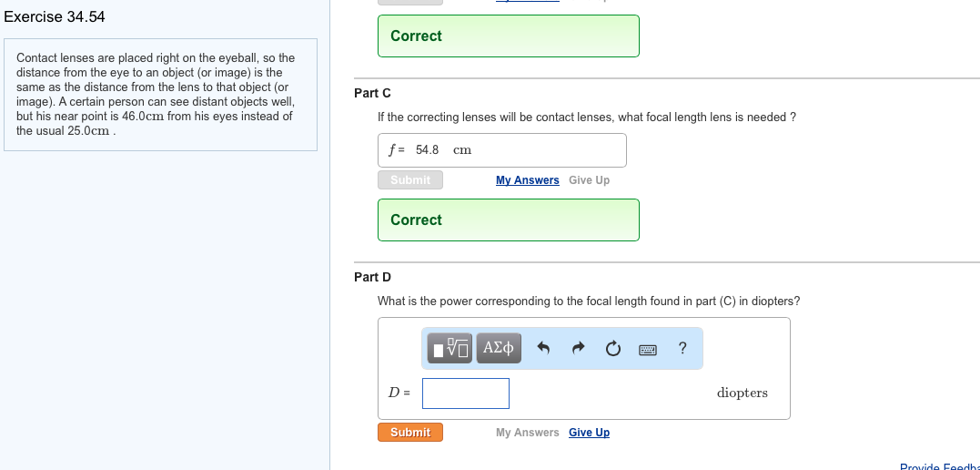Viewport: 980px width, 470px height.
Task: Click the redo arrow icon
Action: tap(578, 348)
